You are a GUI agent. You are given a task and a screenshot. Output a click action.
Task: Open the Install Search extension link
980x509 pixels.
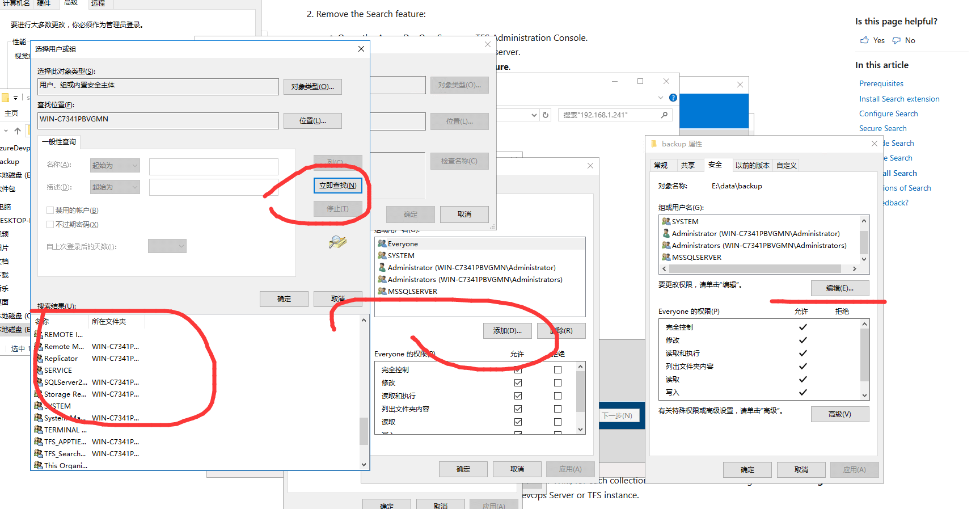tap(899, 99)
